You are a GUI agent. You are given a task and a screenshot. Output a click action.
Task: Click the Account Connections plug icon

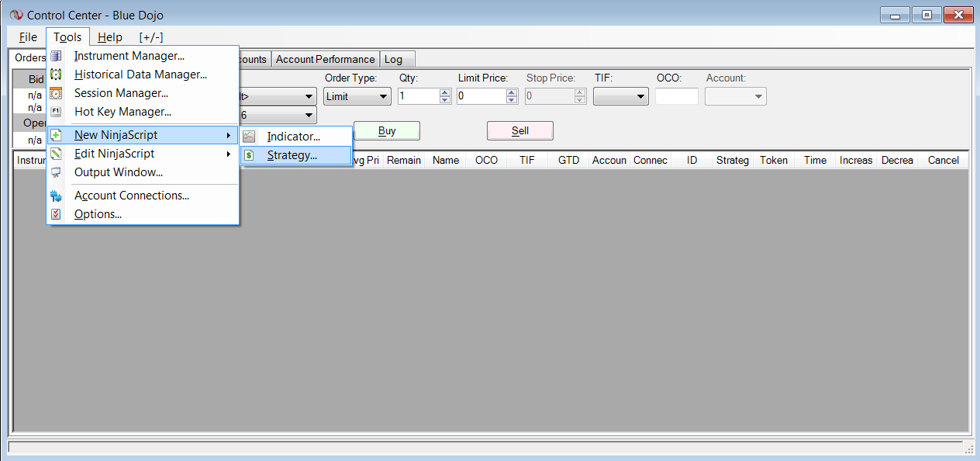56,196
